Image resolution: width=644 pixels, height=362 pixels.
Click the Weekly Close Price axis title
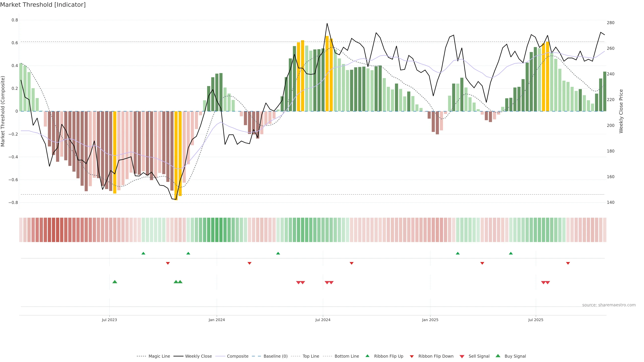621,111
